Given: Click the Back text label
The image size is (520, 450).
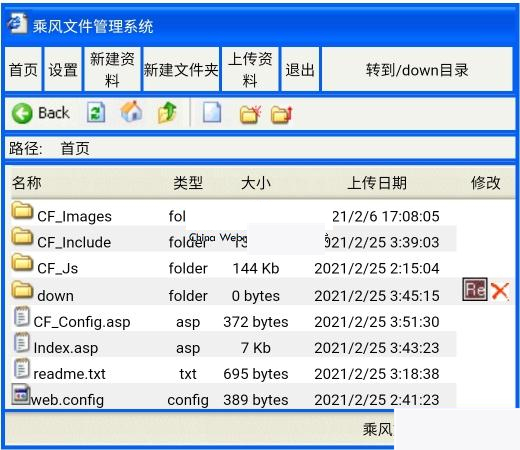Looking at the screenshot, I should point(54,113).
